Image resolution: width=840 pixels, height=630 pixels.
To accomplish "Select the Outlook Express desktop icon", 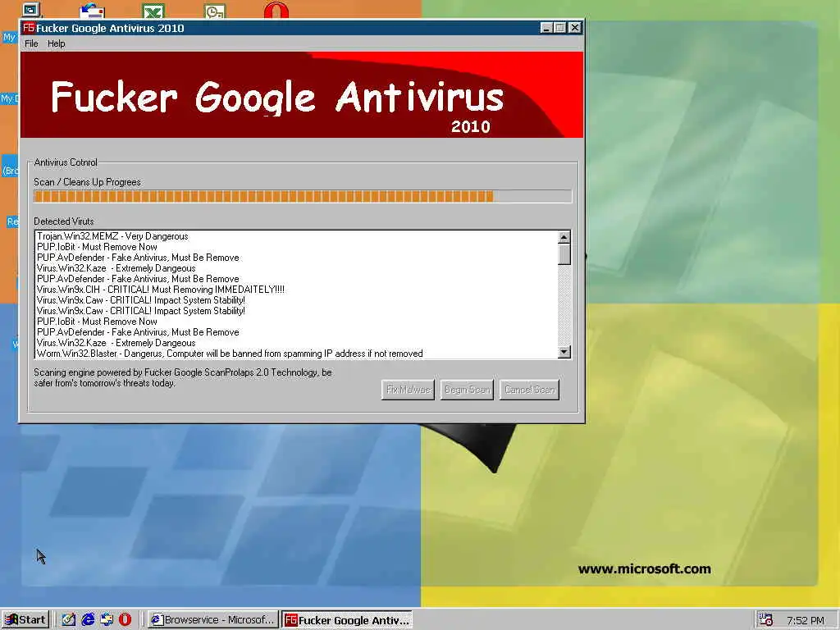I will pos(92,10).
